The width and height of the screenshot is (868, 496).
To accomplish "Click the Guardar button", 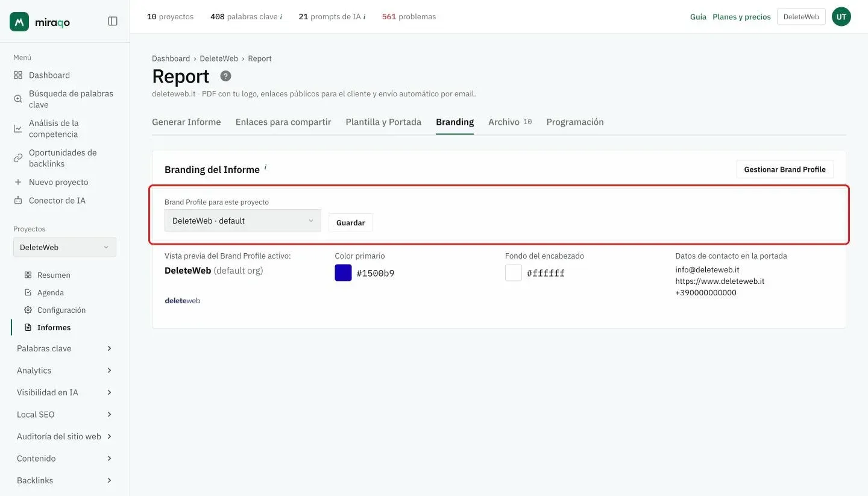I will point(351,222).
